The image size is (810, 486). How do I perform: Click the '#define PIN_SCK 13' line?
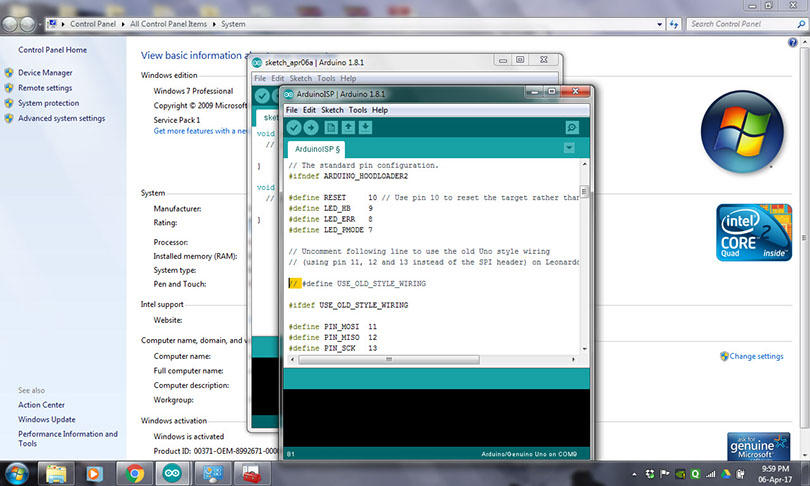[333, 349]
